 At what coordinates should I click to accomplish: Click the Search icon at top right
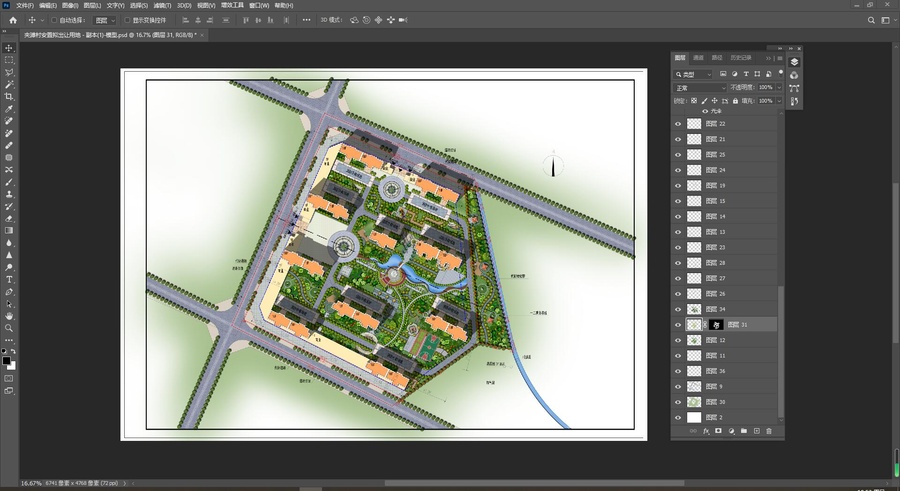click(x=871, y=20)
